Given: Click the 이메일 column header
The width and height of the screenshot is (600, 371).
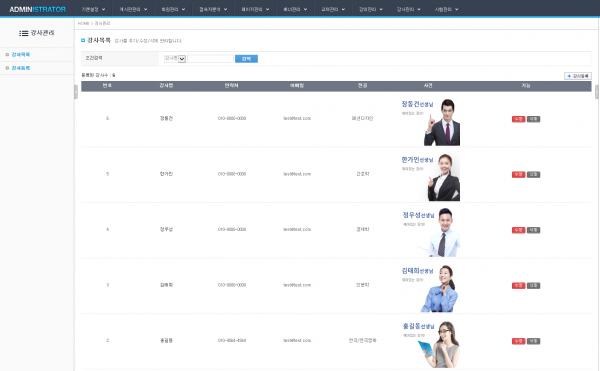Looking at the screenshot, I should coord(297,86).
